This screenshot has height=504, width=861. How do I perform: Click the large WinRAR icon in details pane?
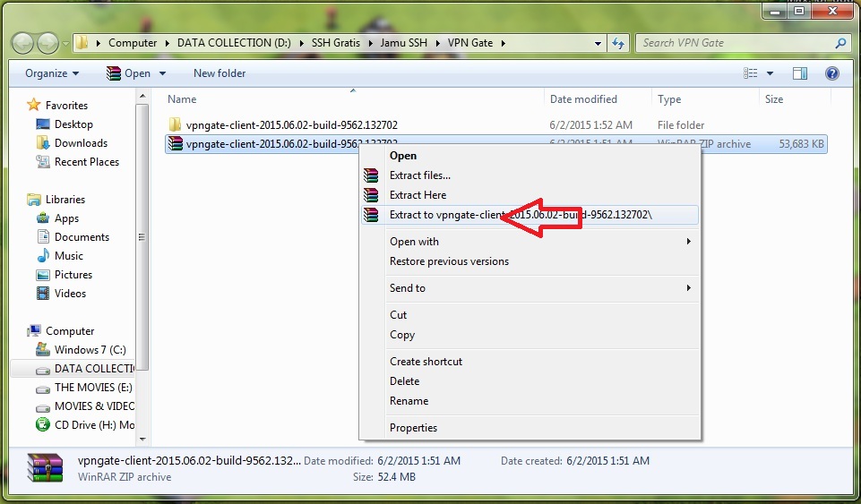(45, 468)
